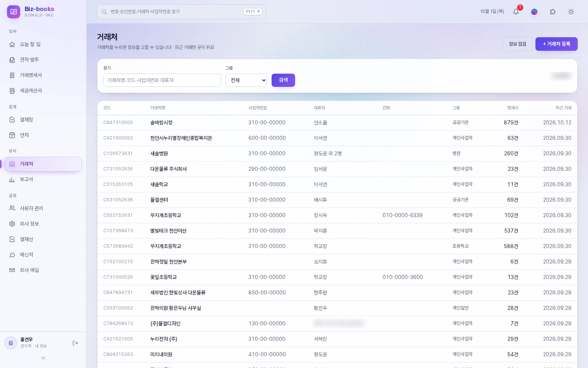This screenshot has width=588, height=368.
Task: Click the check-box icon beside 결재함
Action: coord(12,120)
